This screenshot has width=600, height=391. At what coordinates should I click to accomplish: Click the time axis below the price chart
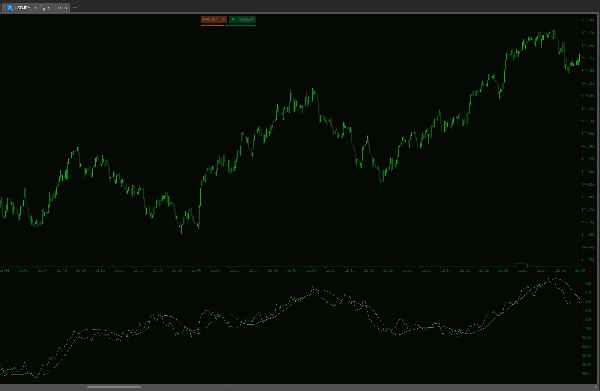click(290, 270)
